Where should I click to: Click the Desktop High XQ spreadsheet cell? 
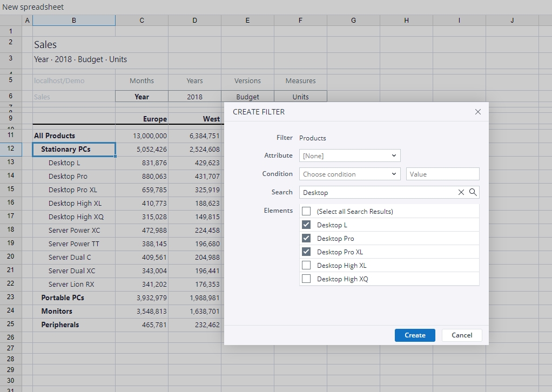point(74,217)
